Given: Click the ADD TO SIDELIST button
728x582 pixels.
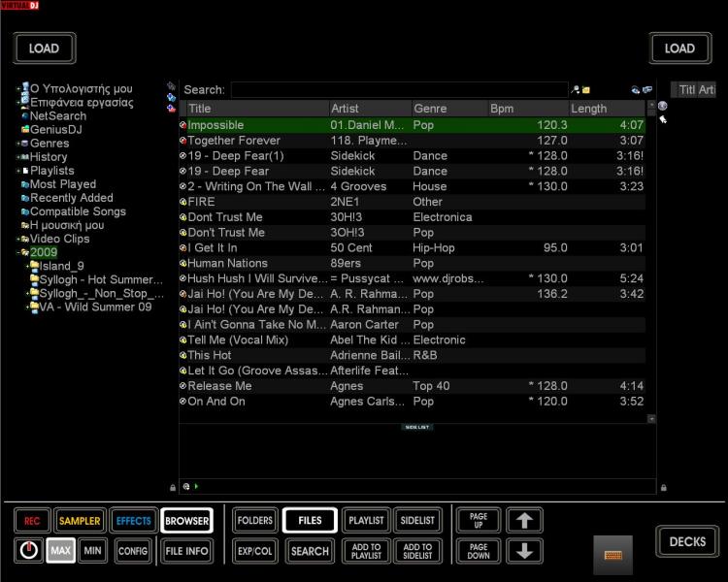Looking at the screenshot, I should pyautogui.click(x=417, y=551).
